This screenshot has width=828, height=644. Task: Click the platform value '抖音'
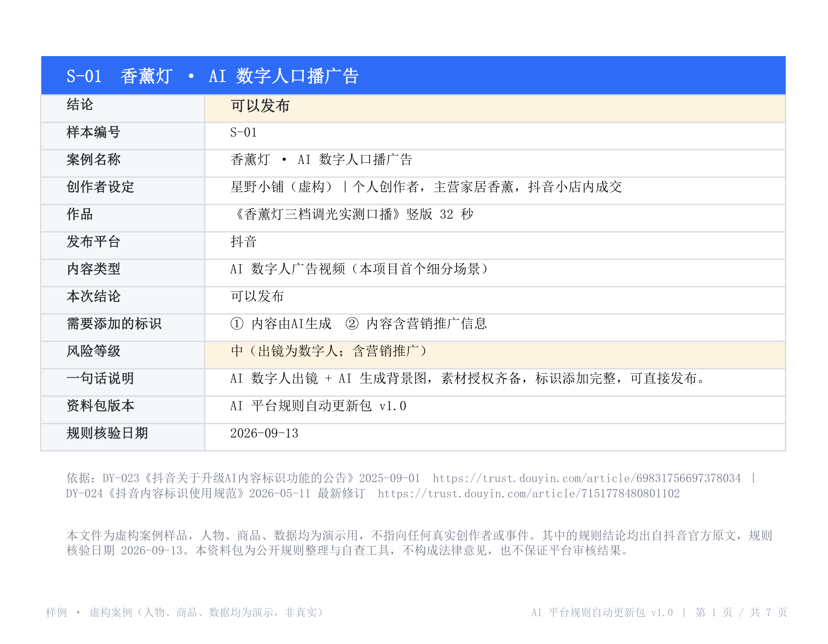pyautogui.click(x=243, y=242)
